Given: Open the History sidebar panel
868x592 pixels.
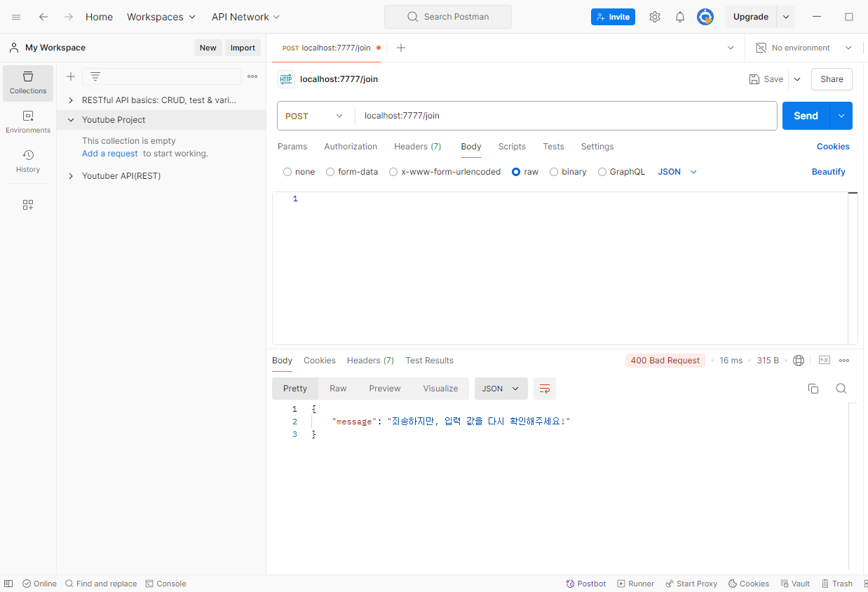Looking at the screenshot, I should click(x=28, y=161).
